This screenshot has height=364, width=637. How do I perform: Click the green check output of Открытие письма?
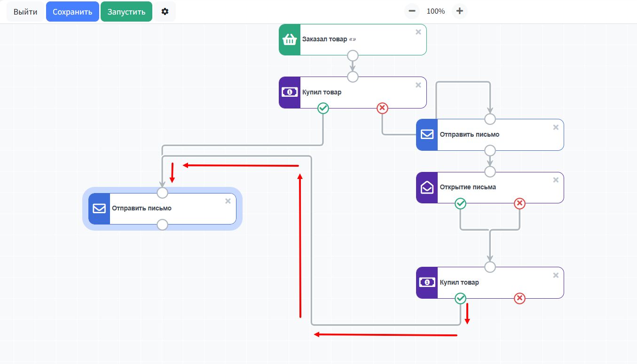pos(460,203)
